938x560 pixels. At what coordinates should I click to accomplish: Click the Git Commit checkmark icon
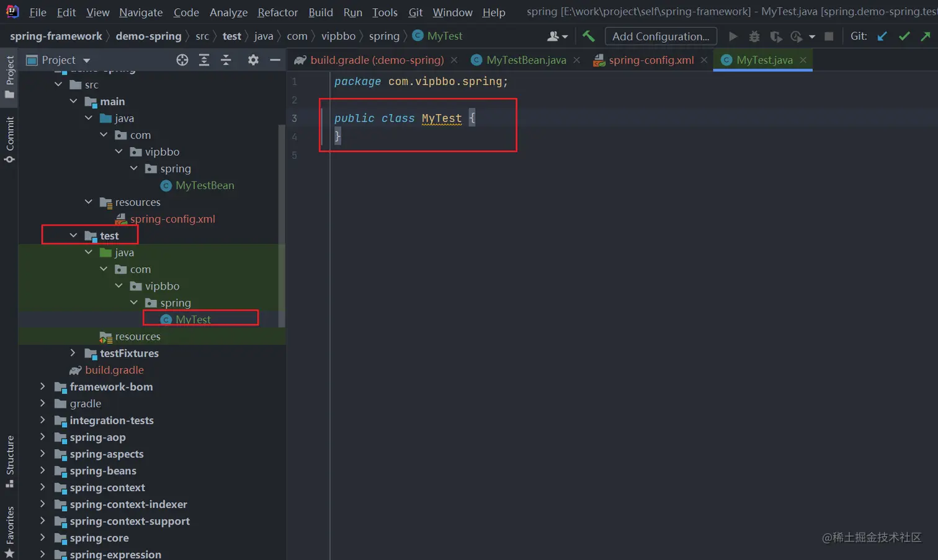(904, 36)
